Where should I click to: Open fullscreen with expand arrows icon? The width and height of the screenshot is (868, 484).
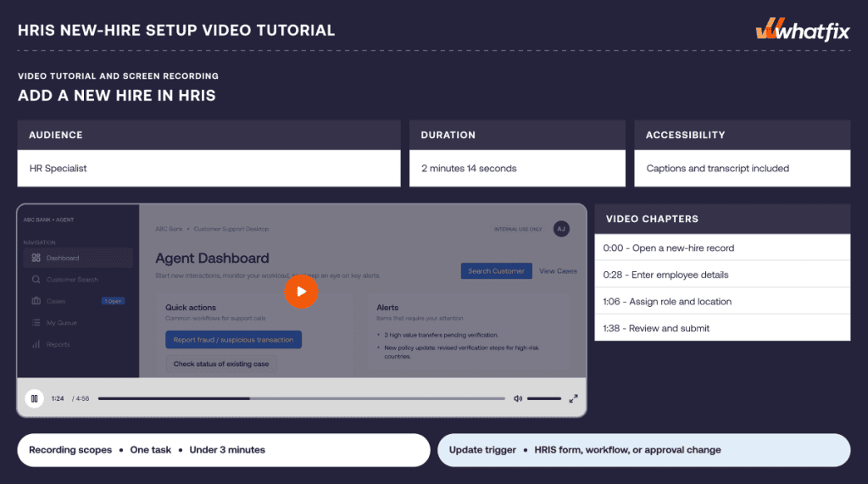pos(574,398)
